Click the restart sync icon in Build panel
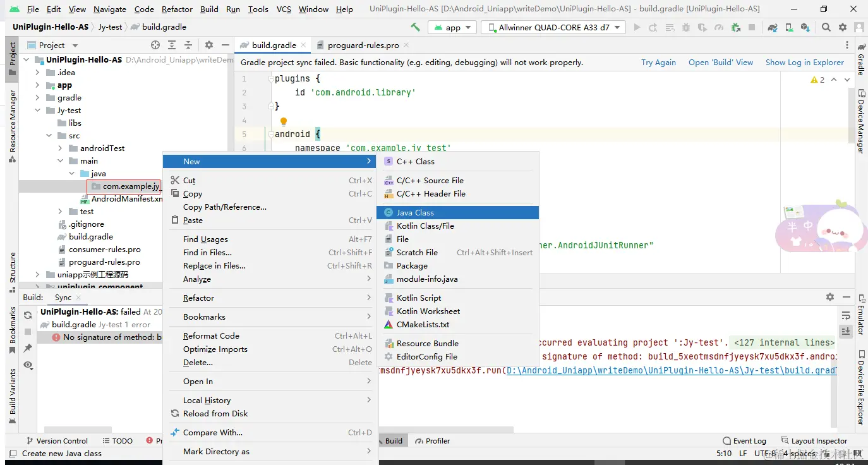This screenshot has height=465, width=868. (28, 315)
